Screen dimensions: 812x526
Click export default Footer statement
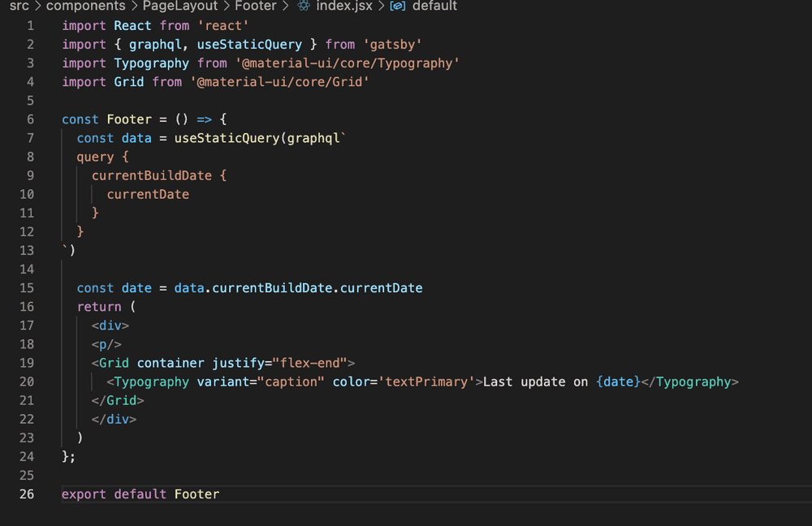tap(140, 494)
